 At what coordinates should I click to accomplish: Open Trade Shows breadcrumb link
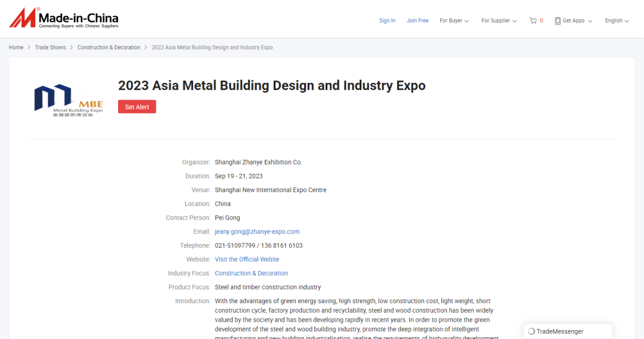(50, 47)
